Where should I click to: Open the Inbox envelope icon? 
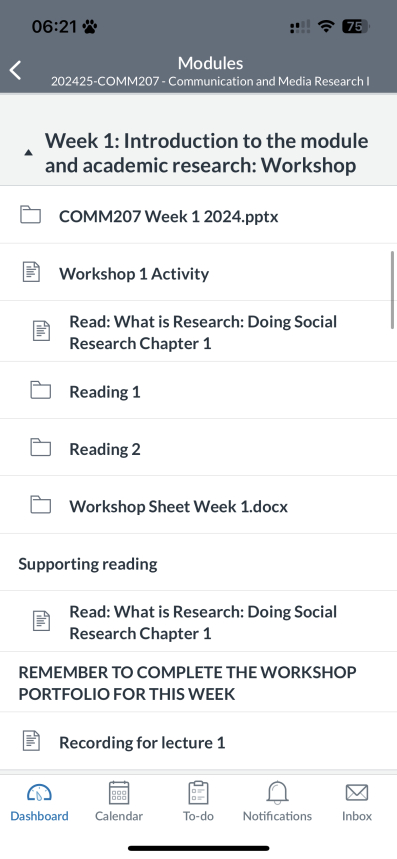[x=356, y=793]
